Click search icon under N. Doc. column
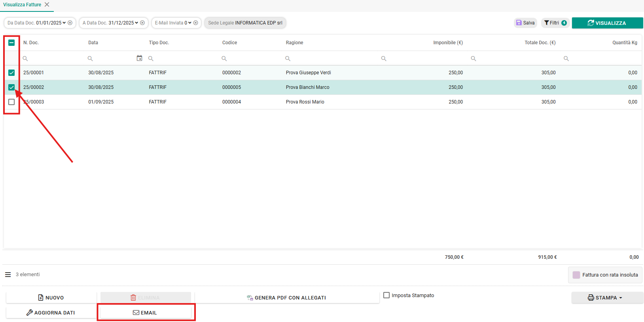Screen dimensions: 644x322 [x=25, y=58]
